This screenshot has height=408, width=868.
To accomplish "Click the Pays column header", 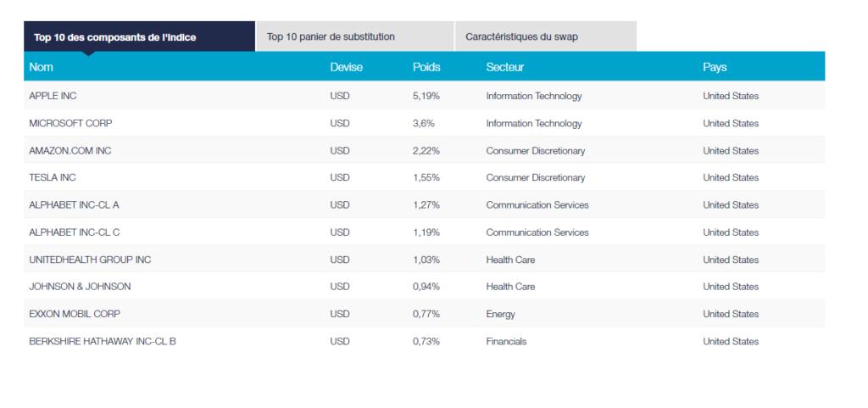I will (x=715, y=67).
